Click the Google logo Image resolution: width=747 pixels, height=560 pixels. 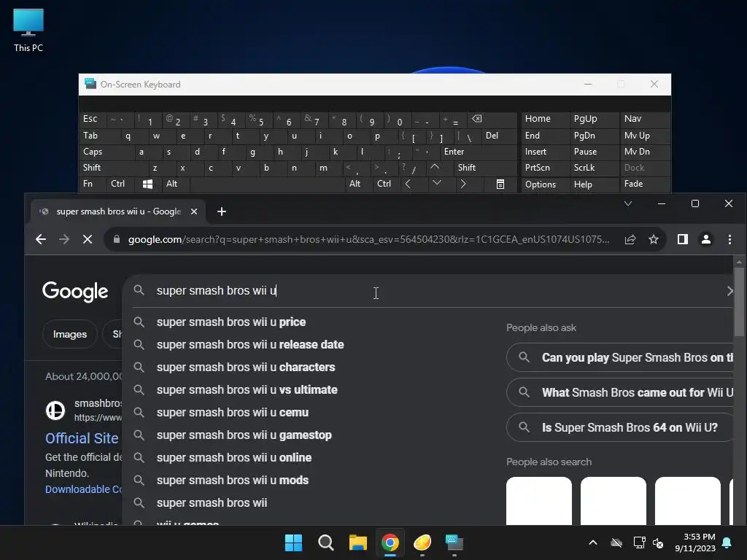tap(75, 291)
